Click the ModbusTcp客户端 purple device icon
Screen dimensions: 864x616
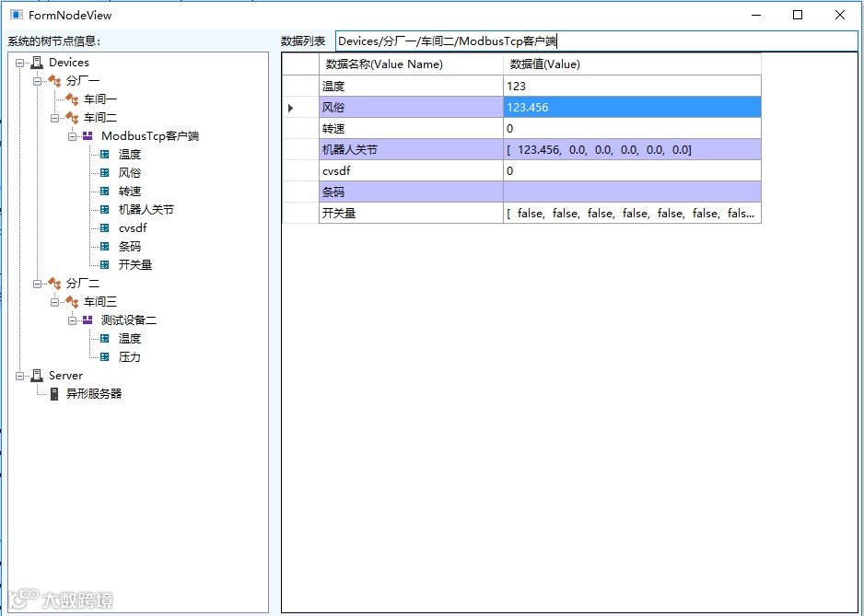tap(88, 135)
